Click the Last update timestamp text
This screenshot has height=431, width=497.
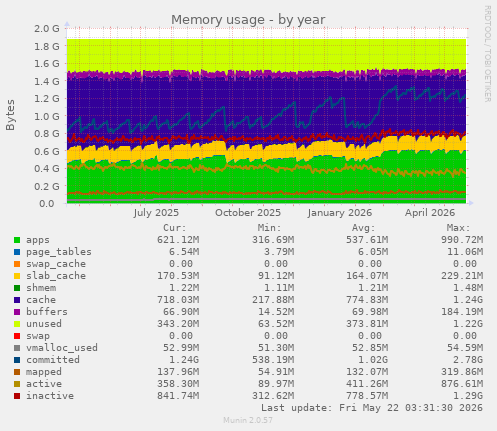pos(372,408)
